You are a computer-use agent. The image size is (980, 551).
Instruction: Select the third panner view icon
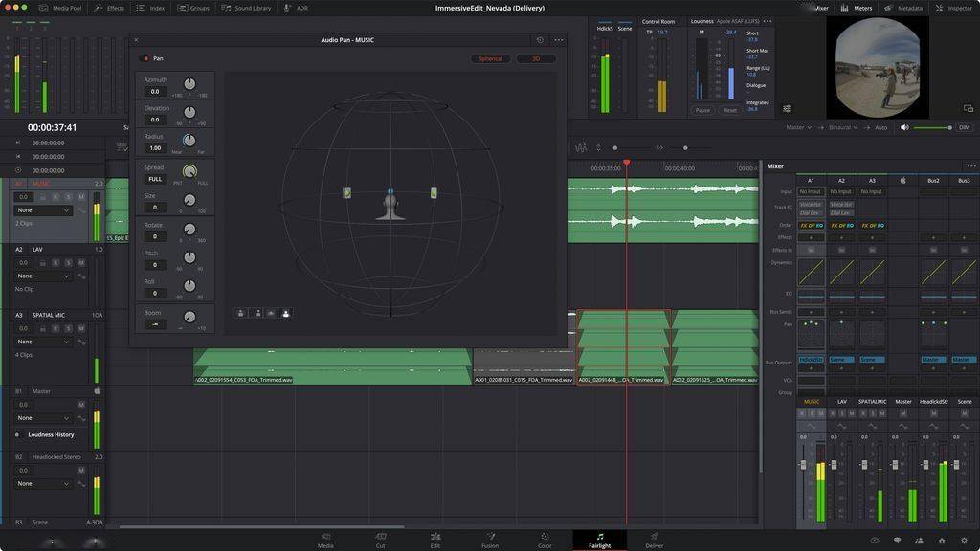271,313
